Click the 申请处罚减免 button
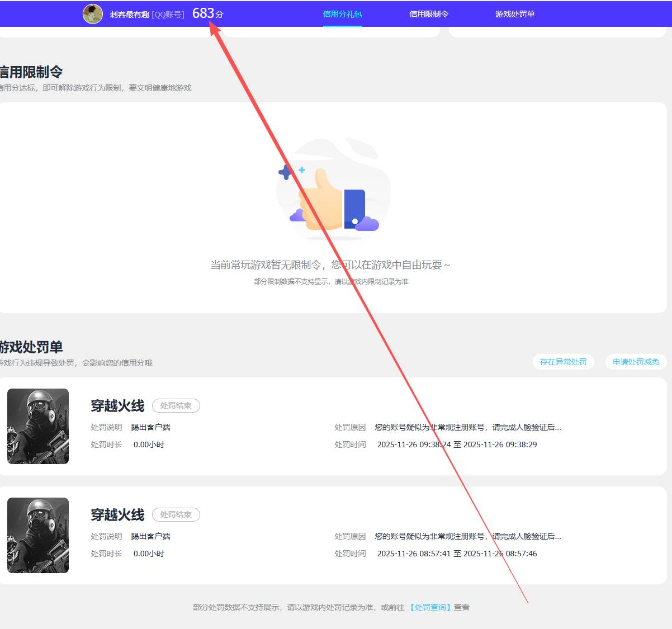Viewport: 672px width, 629px height. (636, 362)
